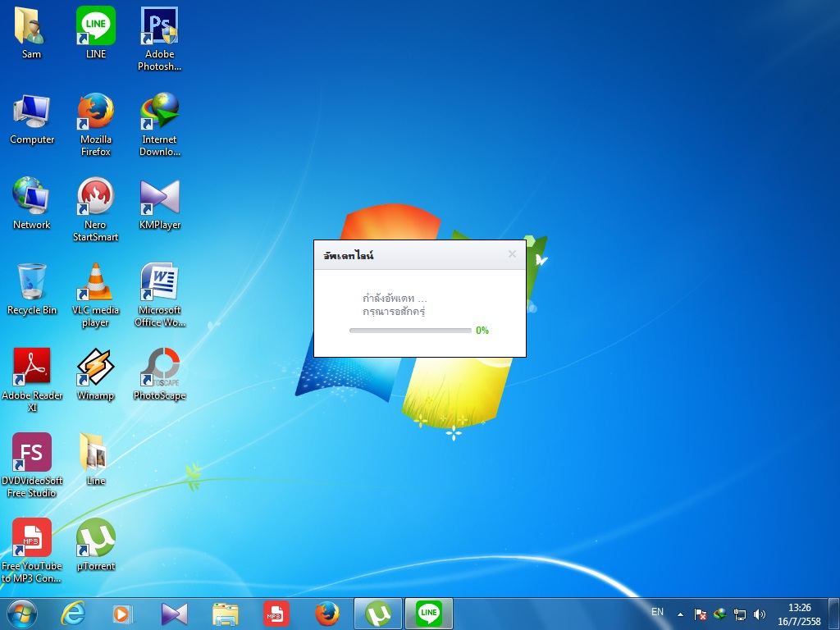This screenshot has width=840, height=630.
Task: Select the Nero StartSmart desktop shortcut
Action: click(95, 209)
